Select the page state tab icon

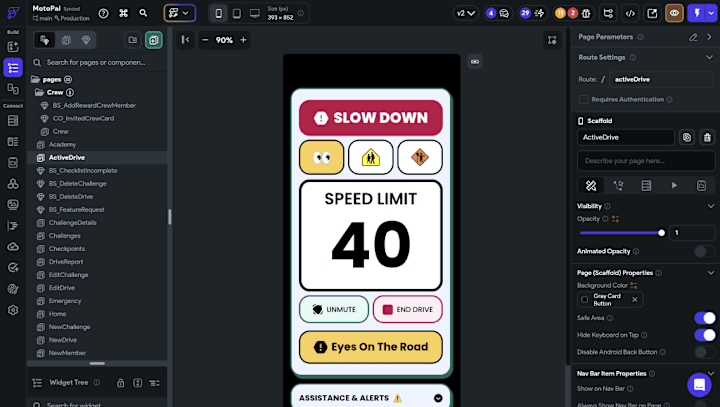(x=701, y=186)
